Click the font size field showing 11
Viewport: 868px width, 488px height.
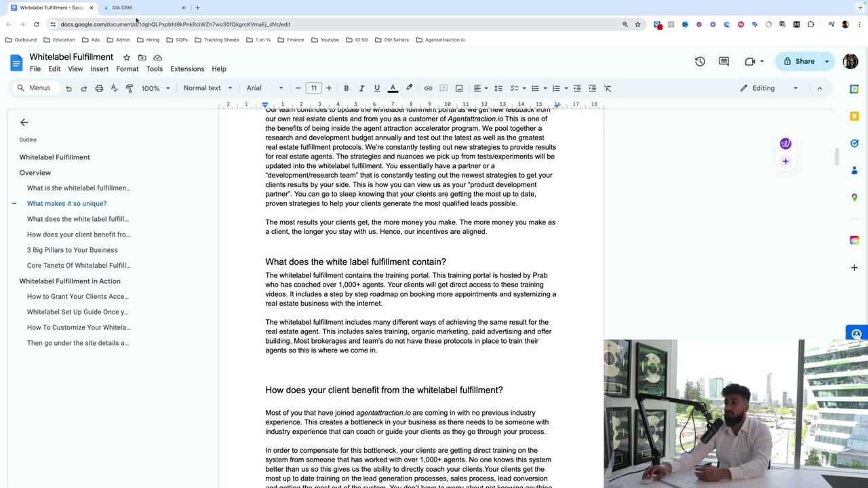point(313,88)
